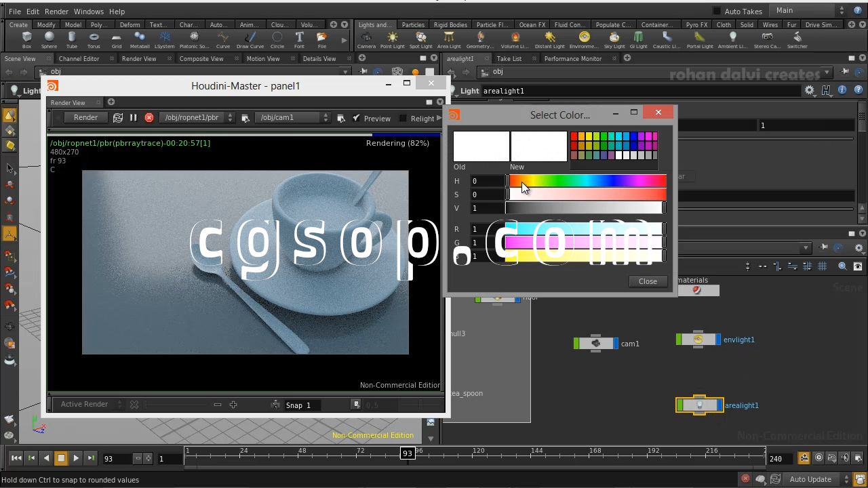Open the File menu
Image resolution: width=868 pixels, height=488 pixels.
coord(15,12)
